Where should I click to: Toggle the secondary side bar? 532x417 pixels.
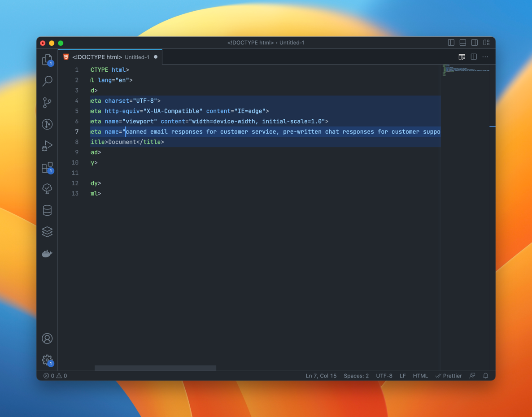coord(475,43)
